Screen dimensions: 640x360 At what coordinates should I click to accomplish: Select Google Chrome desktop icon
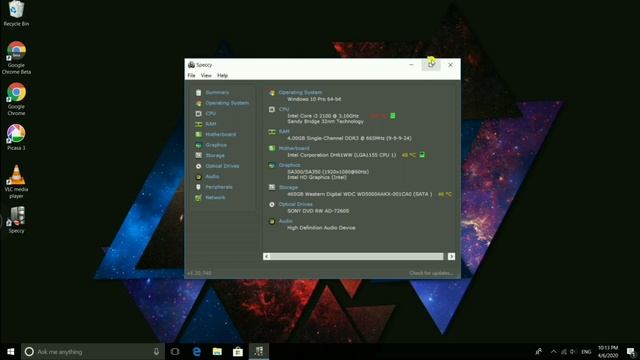(x=16, y=99)
